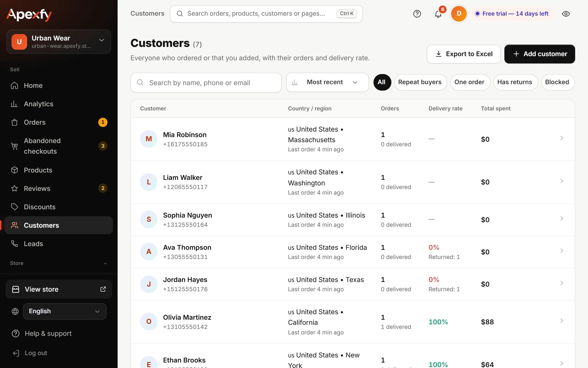This screenshot has height=368, width=588.
Task: Click the Leads phone icon
Action: (14, 244)
